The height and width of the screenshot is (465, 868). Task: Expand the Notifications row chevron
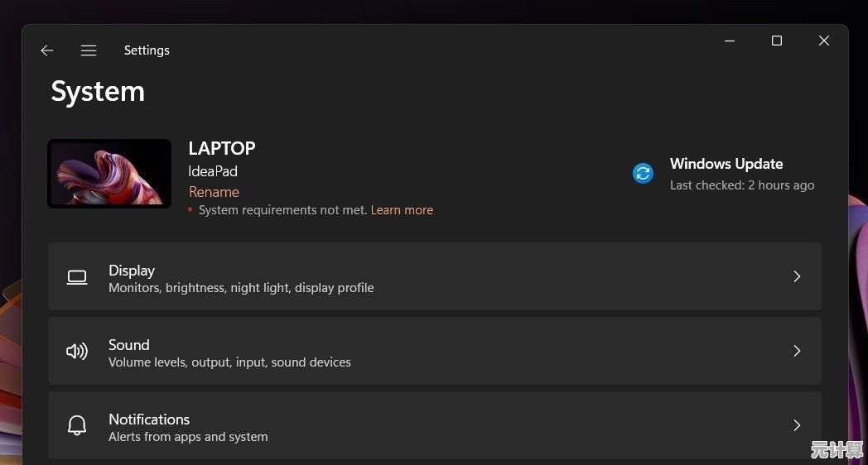tap(797, 425)
